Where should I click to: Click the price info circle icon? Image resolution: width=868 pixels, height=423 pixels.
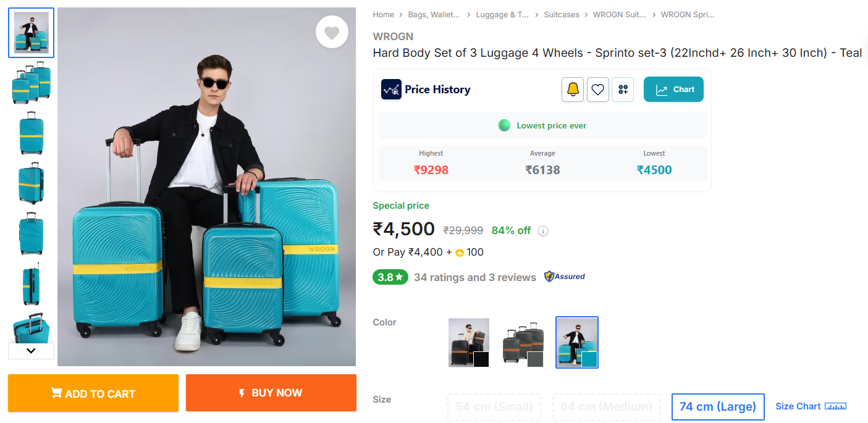point(543,231)
